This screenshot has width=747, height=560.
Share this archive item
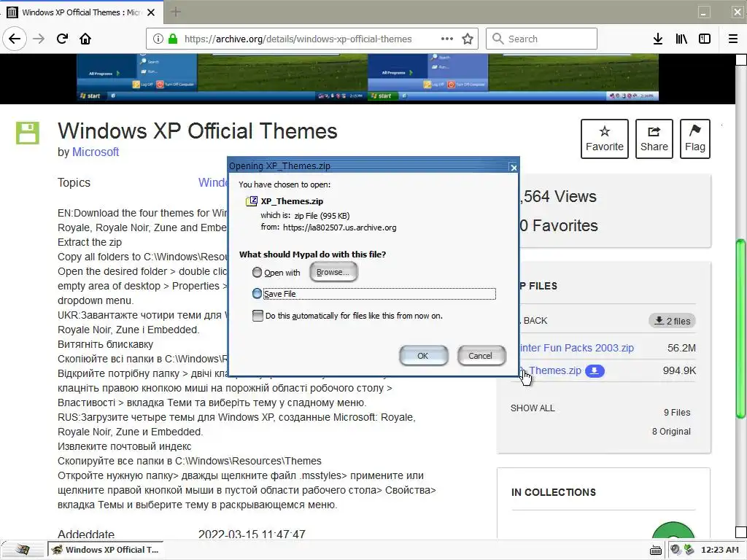(654, 139)
